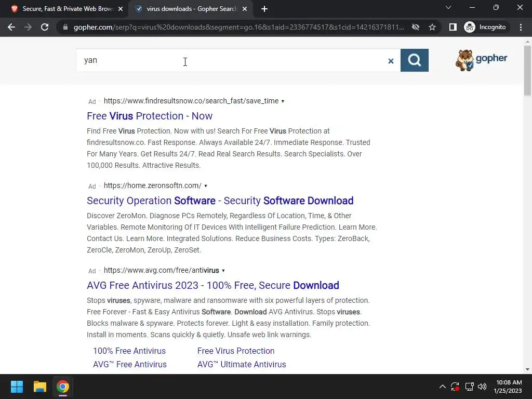Open the volume speaker tray icon
This screenshot has height=399, width=532.
coord(482,387)
